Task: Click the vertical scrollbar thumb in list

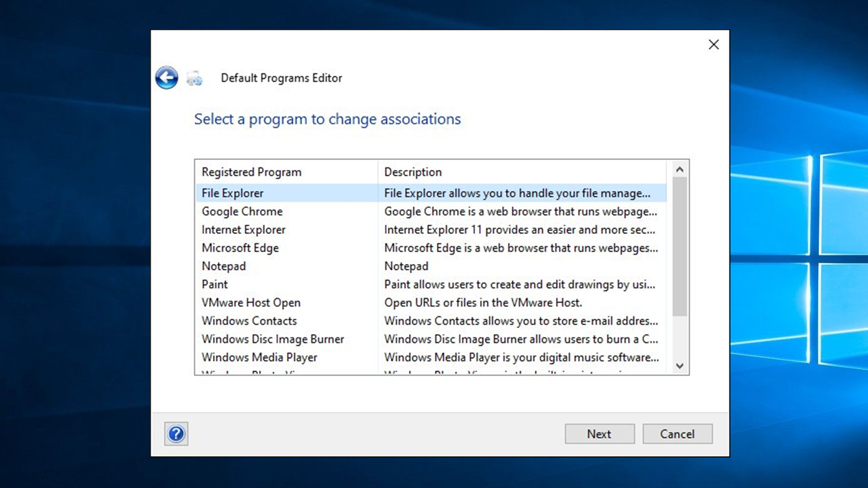Action: click(679, 246)
